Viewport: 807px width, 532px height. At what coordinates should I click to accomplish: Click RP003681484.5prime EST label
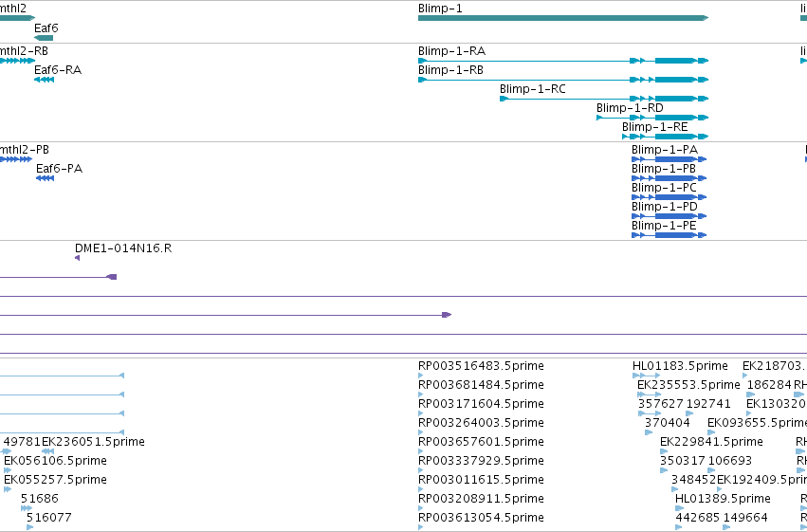tap(481, 385)
